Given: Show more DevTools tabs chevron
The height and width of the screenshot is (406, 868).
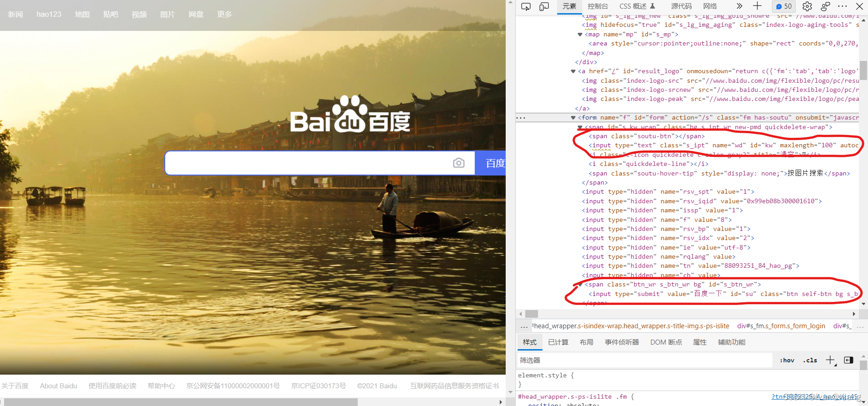Looking at the screenshot, I should point(739,6).
